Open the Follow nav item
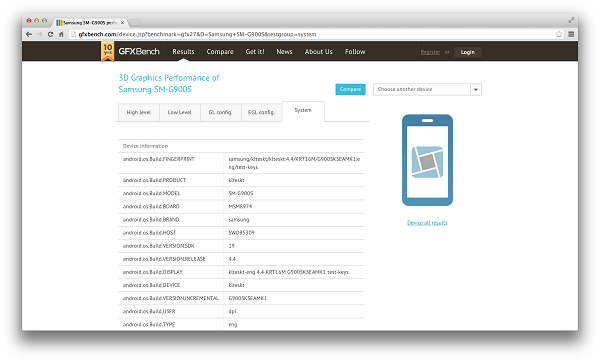 click(x=355, y=51)
